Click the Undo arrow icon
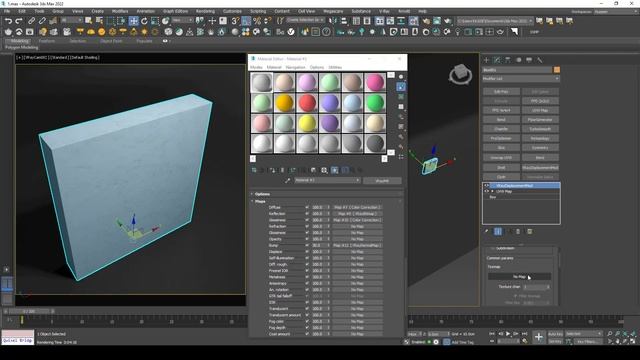Viewport: 640px width, 360px height. click(x=8, y=20)
